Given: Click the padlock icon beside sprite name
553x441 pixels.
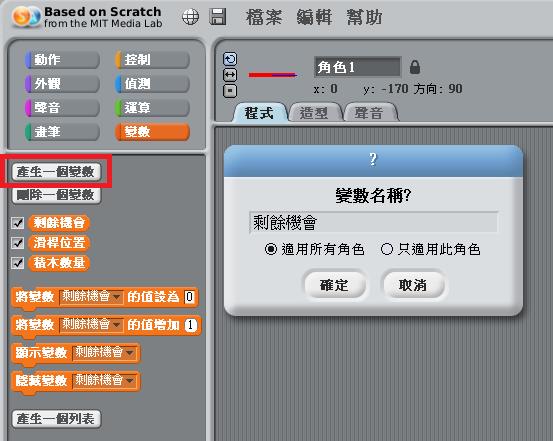Looking at the screenshot, I should click(x=415, y=67).
